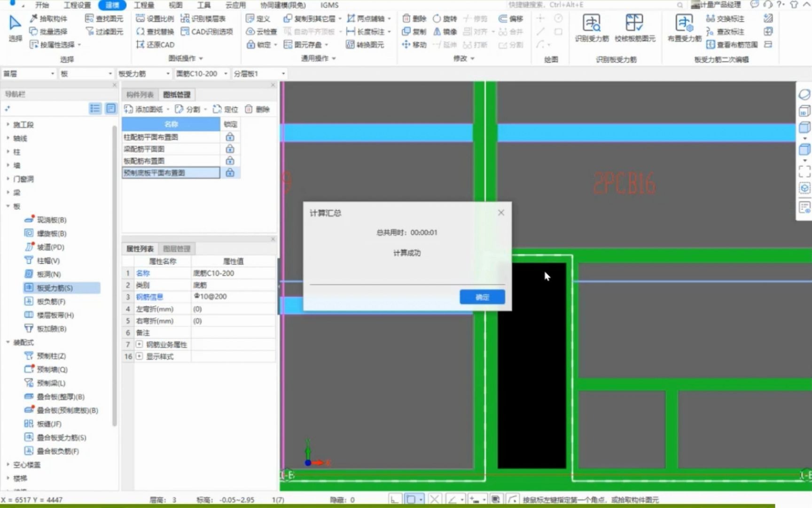Open the 首层 floor selector dropdown
The width and height of the screenshot is (812, 508).
click(x=53, y=73)
